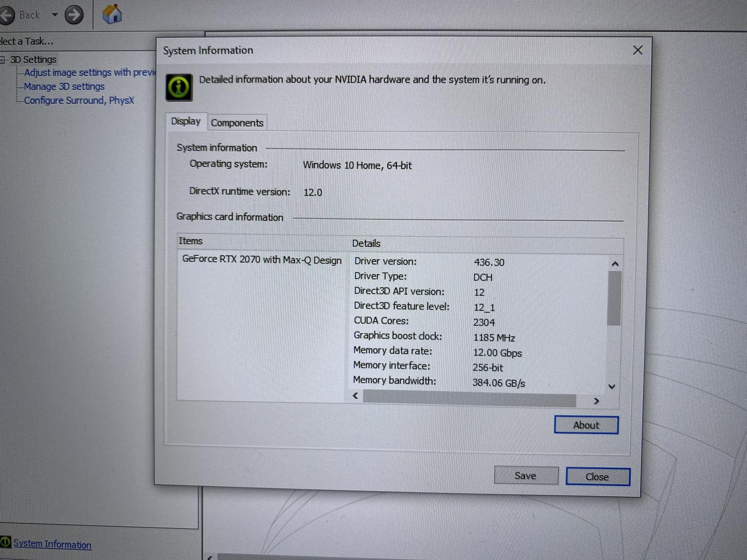Click the Select a Task header text
Viewport: 747px width, 560px height.
(x=26, y=41)
